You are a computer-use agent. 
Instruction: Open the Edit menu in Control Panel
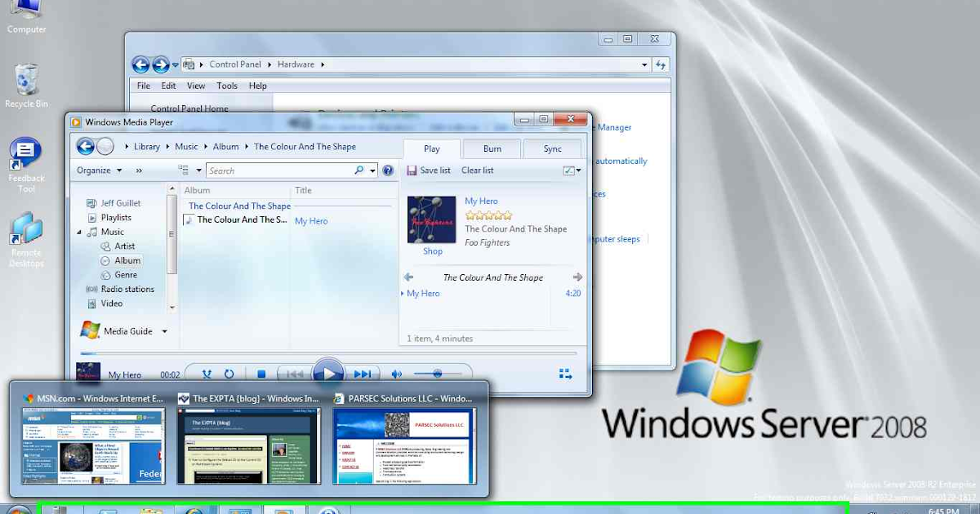[x=168, y=86]
